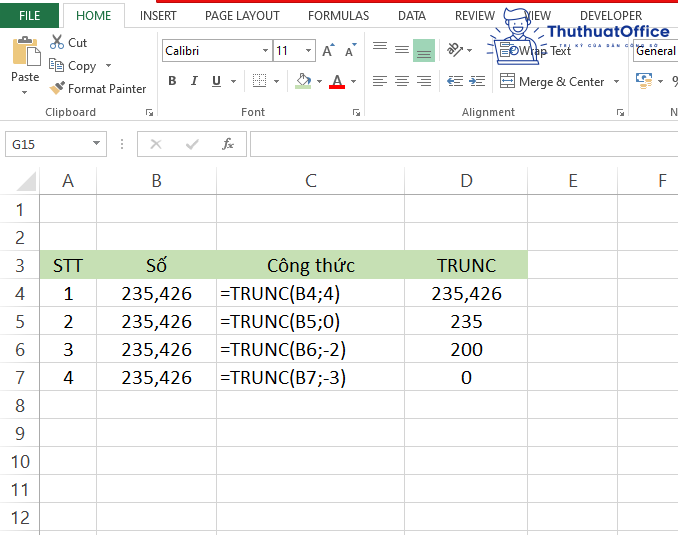Open General number format box
678x535 pixels.
656,51
